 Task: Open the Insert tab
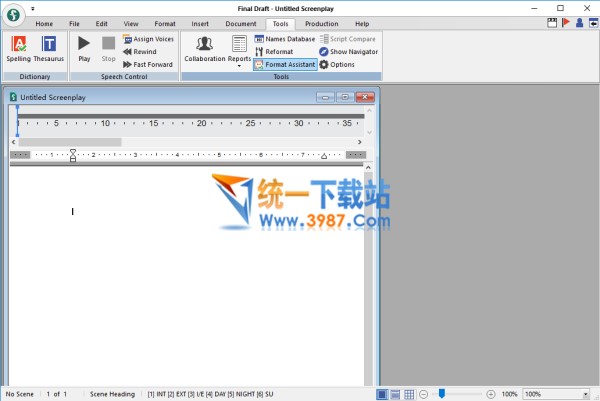[x=200, y=24]
